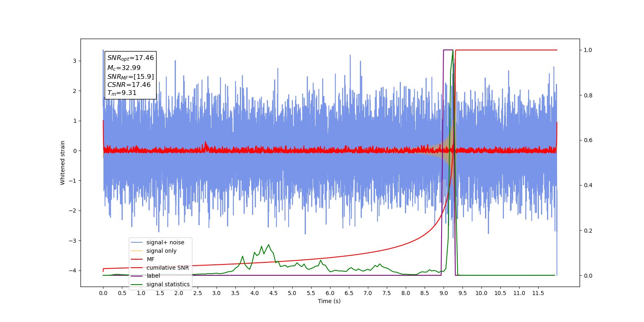644x322 pixels.
Task: Click the 0.0 tick on the time axis
Action: [103, 293]
